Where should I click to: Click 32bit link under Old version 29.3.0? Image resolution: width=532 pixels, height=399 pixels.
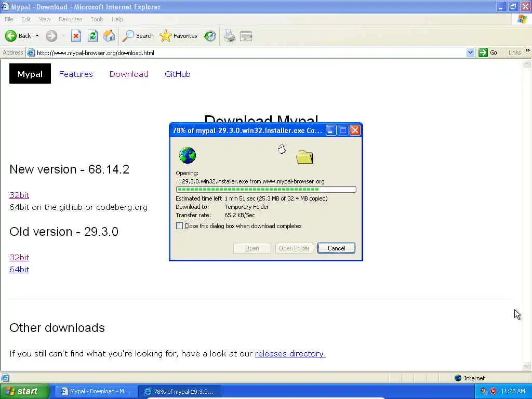[x=19, y=258]
